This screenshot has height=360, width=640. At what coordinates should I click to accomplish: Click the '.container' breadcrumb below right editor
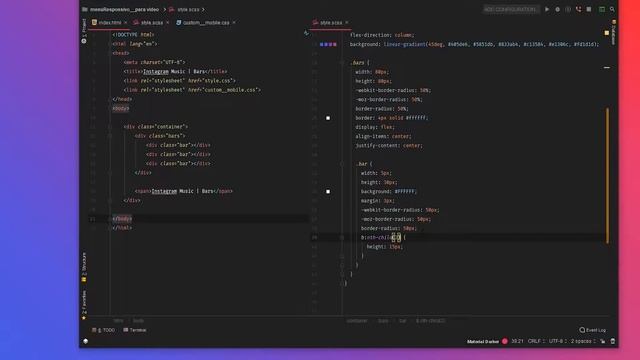(357, 321)
